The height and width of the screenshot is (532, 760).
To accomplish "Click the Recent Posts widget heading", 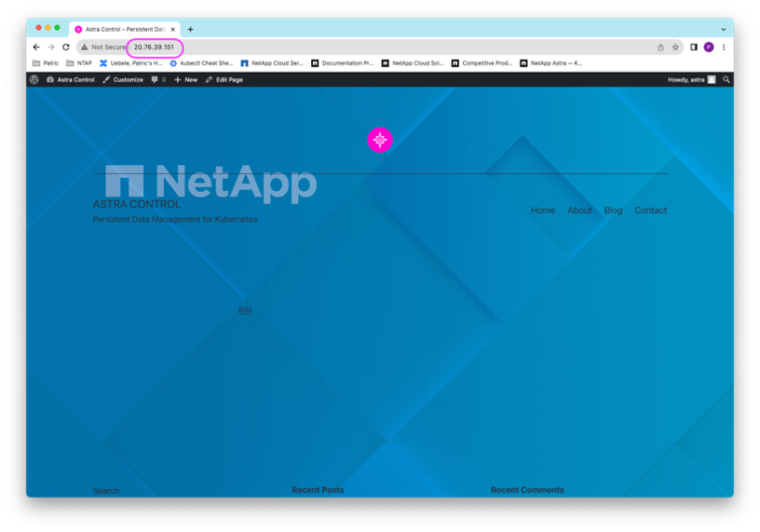I will (x=318, y=490).
